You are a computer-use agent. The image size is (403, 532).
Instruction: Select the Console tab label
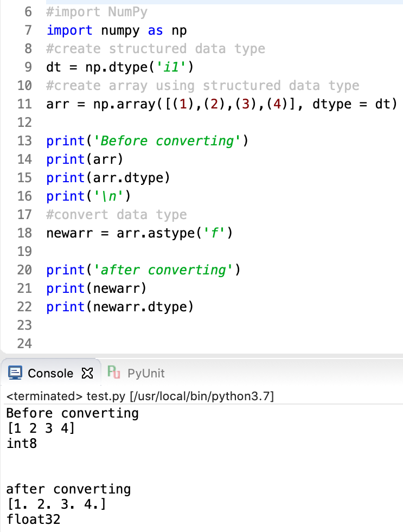coord(50,373)
